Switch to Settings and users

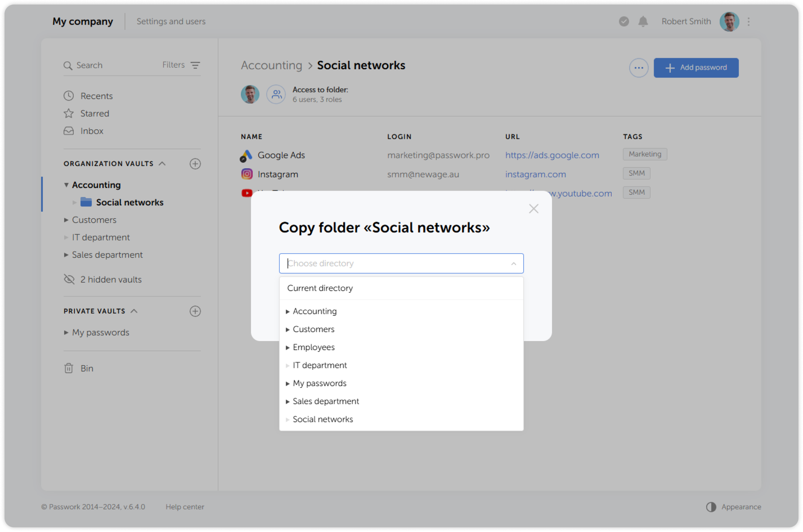171,21
